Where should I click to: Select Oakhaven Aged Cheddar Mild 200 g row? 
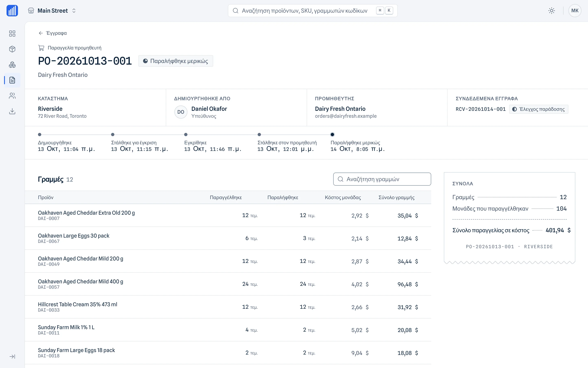(228, 261)
